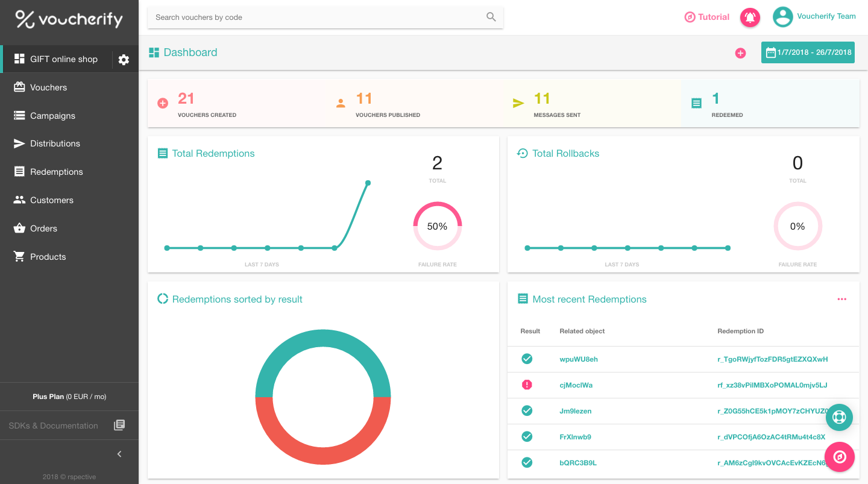Screen dimensions: 868x484
Task: Collapse the sidebar with the chevron arrow
Action: coord(119,454)
